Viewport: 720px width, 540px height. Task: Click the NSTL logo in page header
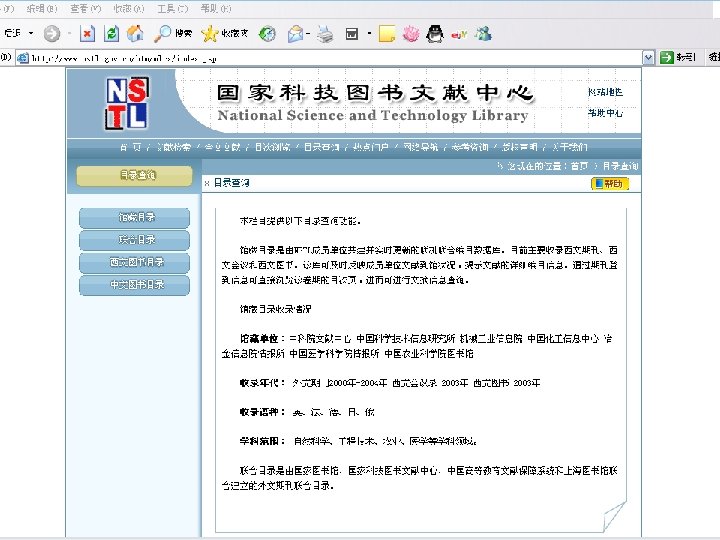pos(127,103)
